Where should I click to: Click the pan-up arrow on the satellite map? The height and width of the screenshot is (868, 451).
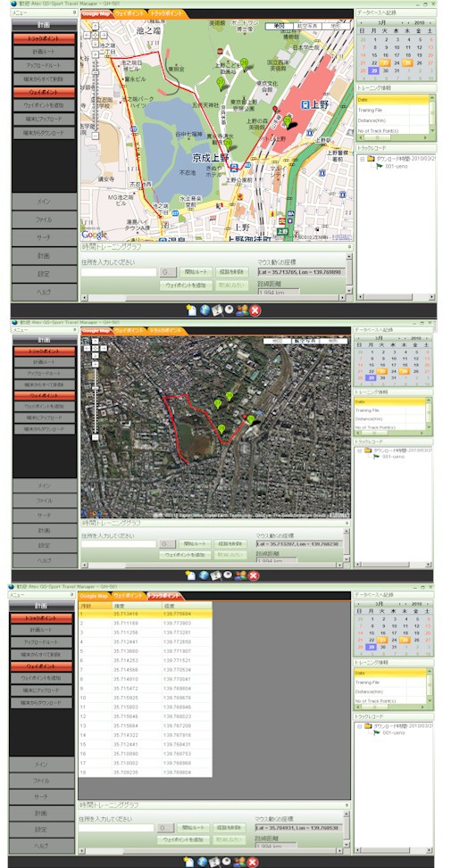[96, 341]
